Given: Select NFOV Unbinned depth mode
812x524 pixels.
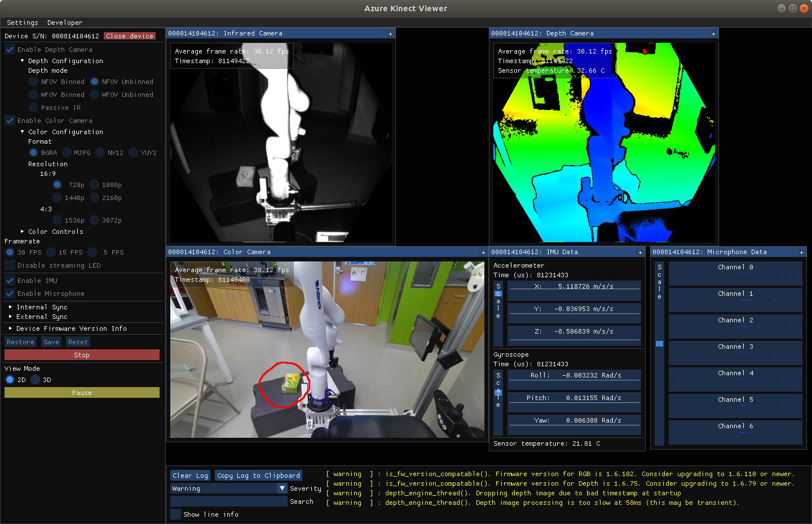Looking at the screenshot, I should [95, 82].
